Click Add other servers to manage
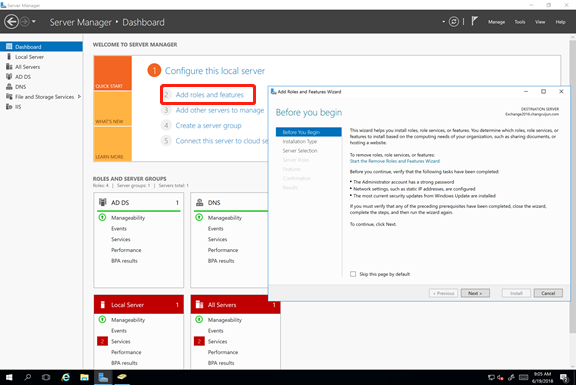 (220, 110)
